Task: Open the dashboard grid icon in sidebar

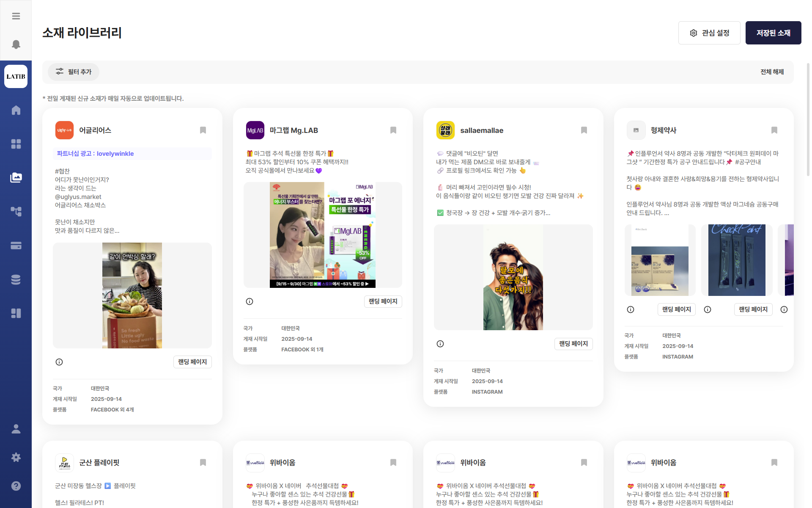Action: (16, 144)
